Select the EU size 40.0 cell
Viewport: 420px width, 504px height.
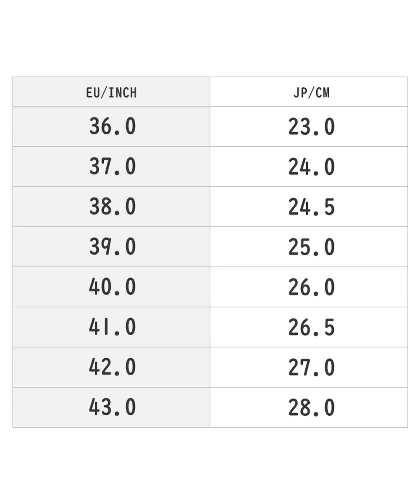coord(111,287)
